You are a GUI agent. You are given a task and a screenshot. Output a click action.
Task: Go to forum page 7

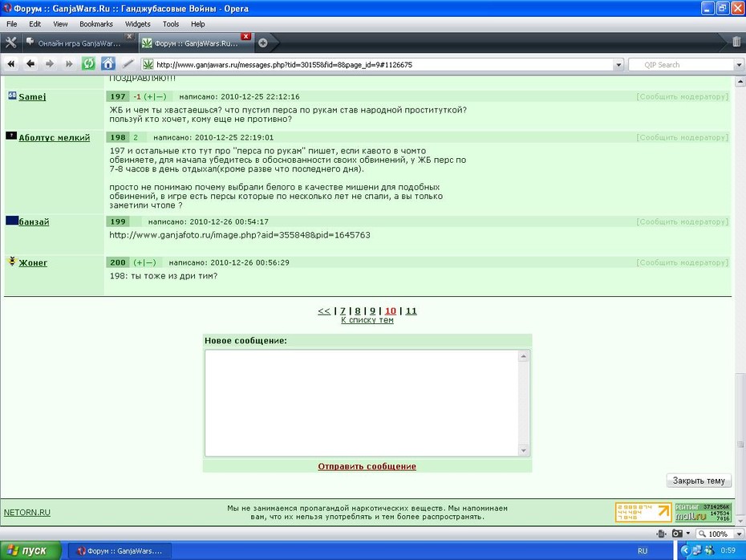point(343,310)
